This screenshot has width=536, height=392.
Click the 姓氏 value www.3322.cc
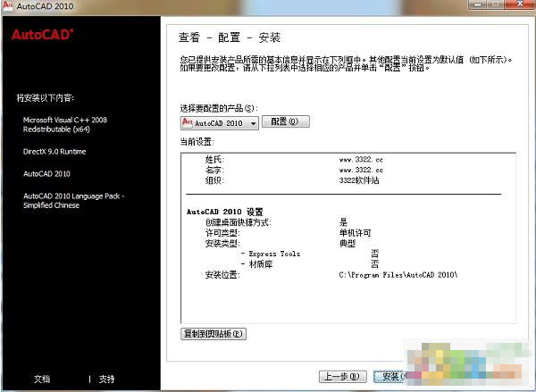[361, 160]
